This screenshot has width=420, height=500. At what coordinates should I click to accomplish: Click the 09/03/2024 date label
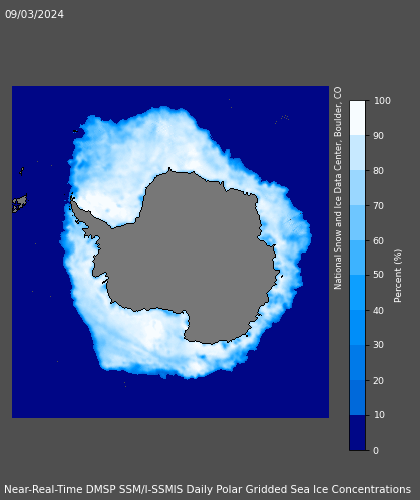[34, 14]
